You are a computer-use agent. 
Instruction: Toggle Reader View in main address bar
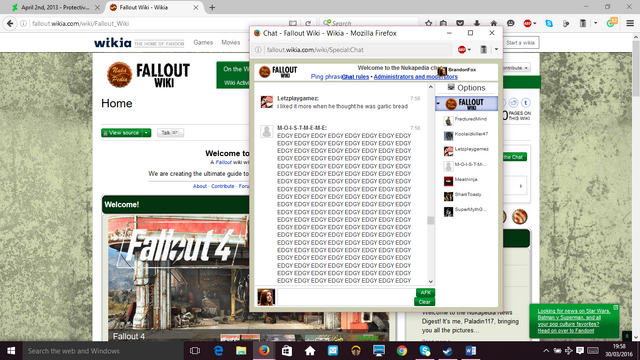[x=293, y=24]
